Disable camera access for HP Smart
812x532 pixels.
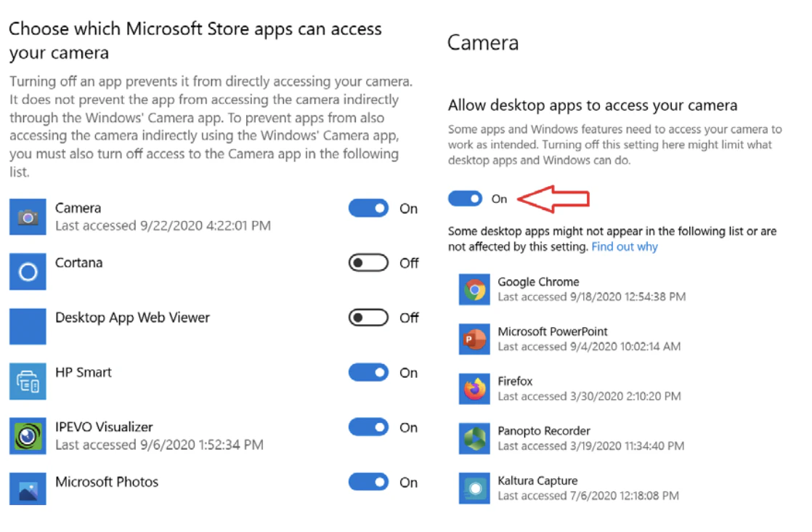pyautogui.click(x=368, y=372)
